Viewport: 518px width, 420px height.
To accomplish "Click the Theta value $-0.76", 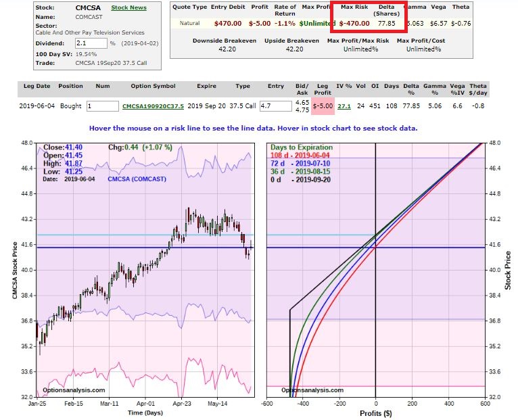I will click(461, 24).
